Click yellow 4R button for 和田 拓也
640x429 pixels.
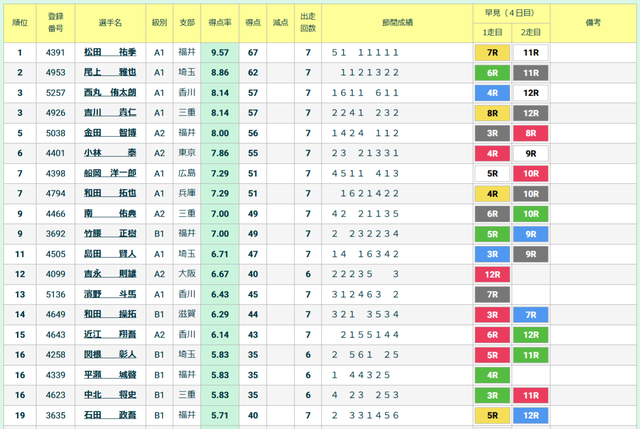point(492,194)
